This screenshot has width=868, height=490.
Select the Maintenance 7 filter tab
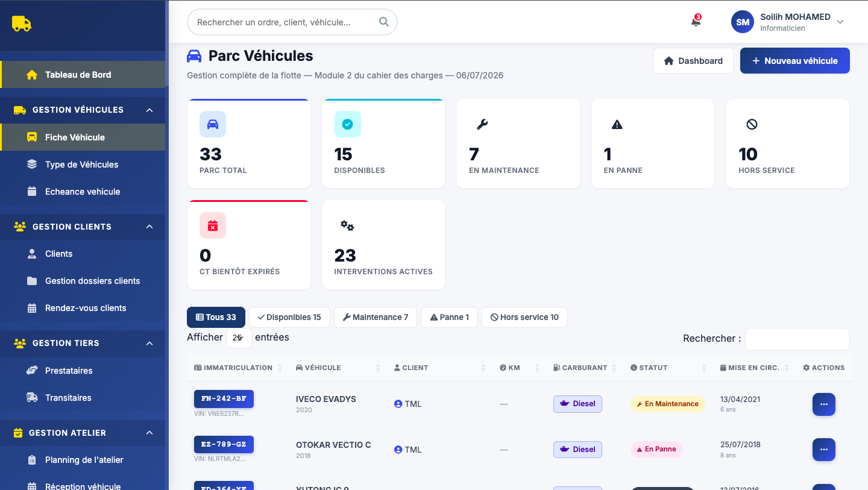[x=376, y=317]
